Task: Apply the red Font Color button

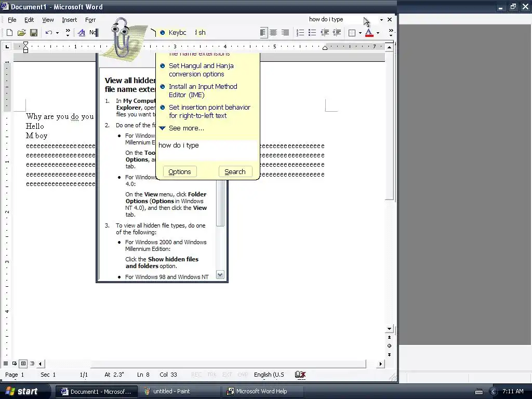Action: point(369,33)
